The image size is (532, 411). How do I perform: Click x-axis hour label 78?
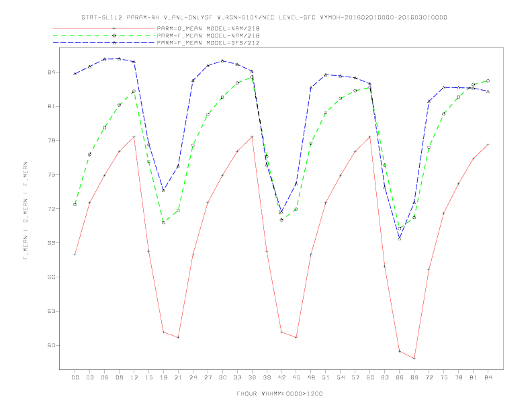point(459,377)
